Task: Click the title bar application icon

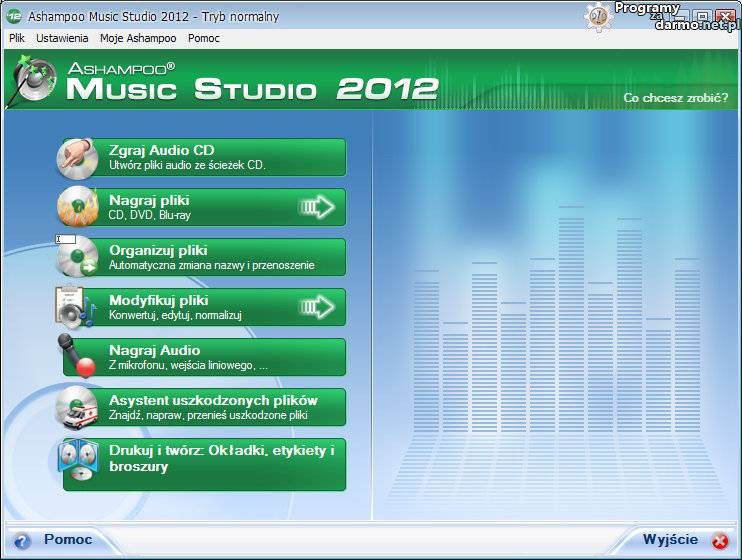Action: tap(14, 16)
